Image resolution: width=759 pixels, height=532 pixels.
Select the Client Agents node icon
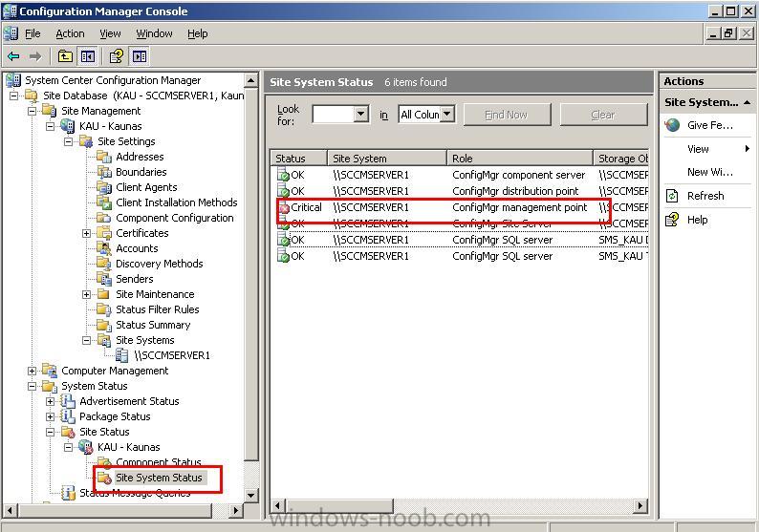click(104, 187)
